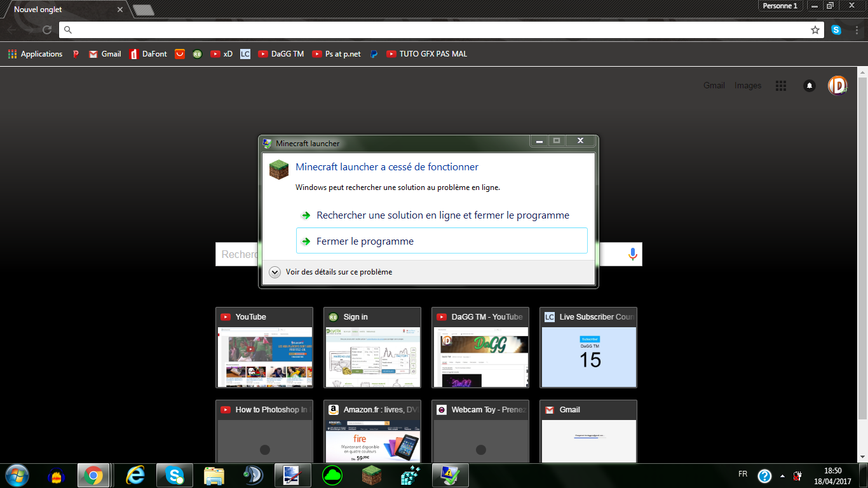The height and width of the screenshot is (488, 868).
Task: Open the paint application in the taskbar
Action: [x=293, y=475]
